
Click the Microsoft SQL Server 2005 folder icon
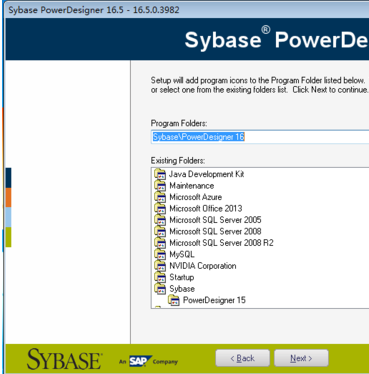click(160, 220)
